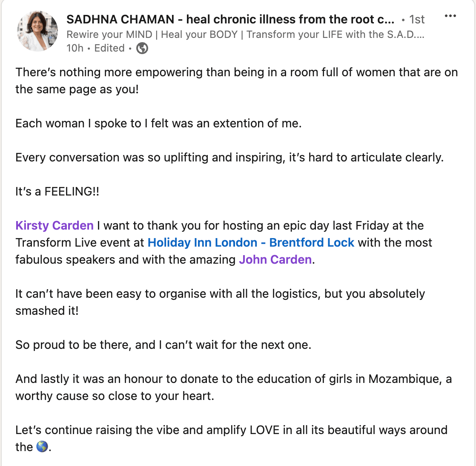Click the globe emoji ending the post
Viewport: 476px width, 466px height.
click(x=42, y=447)
